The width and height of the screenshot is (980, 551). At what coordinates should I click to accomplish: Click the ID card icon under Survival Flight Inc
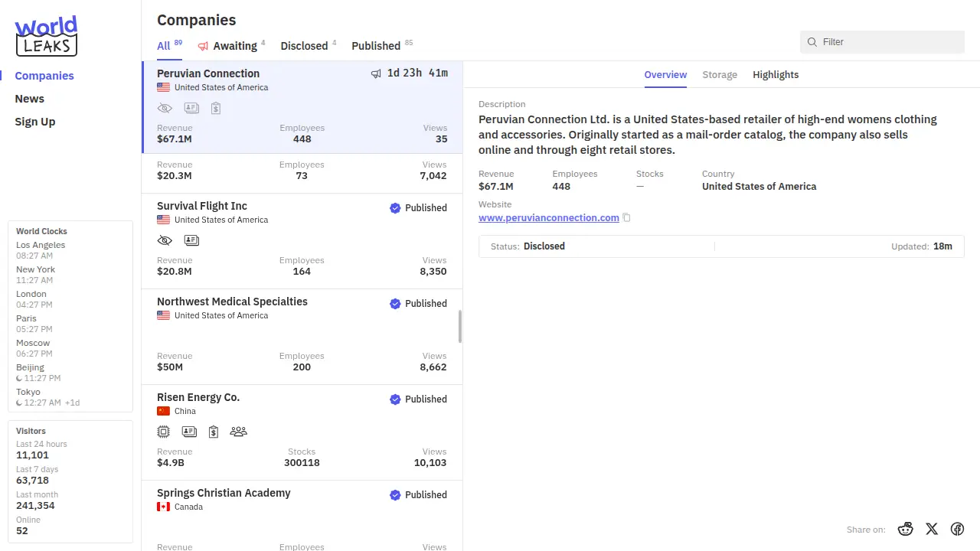[x=191, y=240]
